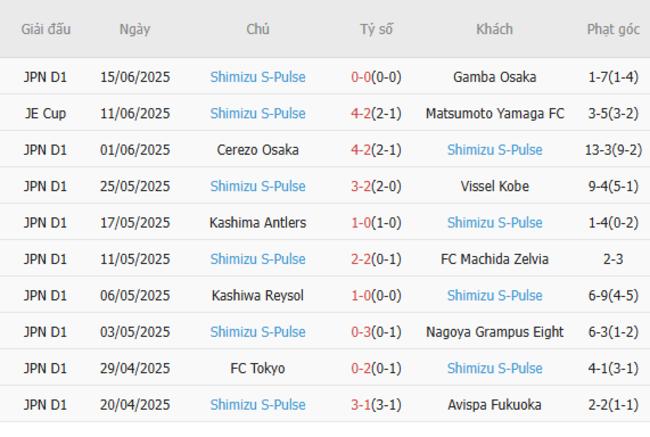
Task: Click the 4-2 score against Matsumoto Yamaga
Action: pos(361,113)
